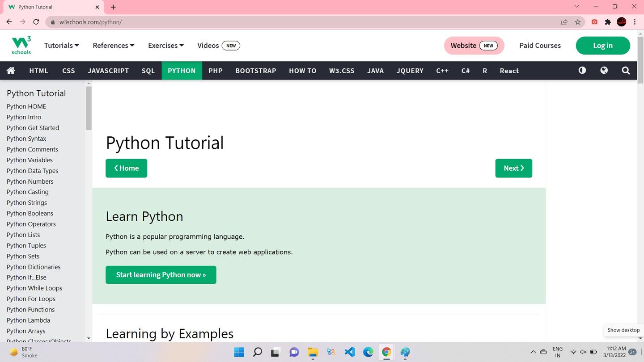This screenshot has width=644, height=362.
Task: Go to the home icon in dark navbar
Action: [x=11, y=71]
